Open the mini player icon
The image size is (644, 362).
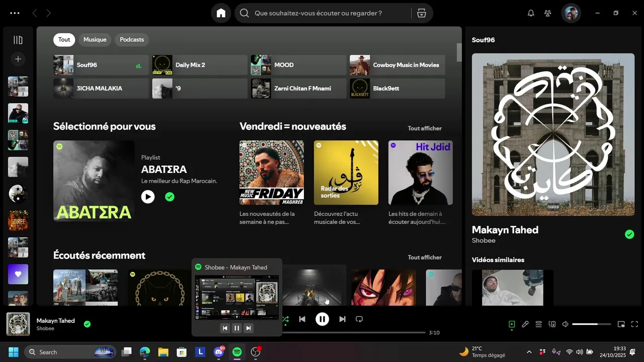coord(621,324)
